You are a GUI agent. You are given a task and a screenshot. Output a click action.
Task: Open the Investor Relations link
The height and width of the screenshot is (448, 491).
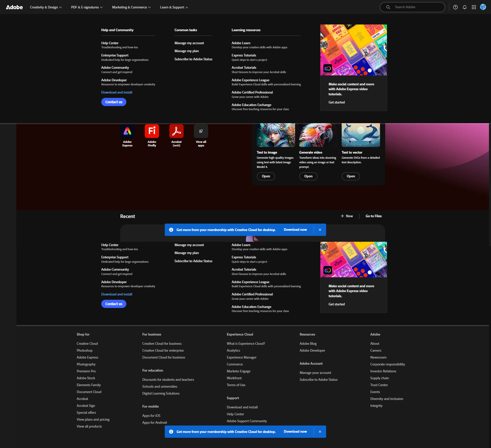[x=383, y=371]
